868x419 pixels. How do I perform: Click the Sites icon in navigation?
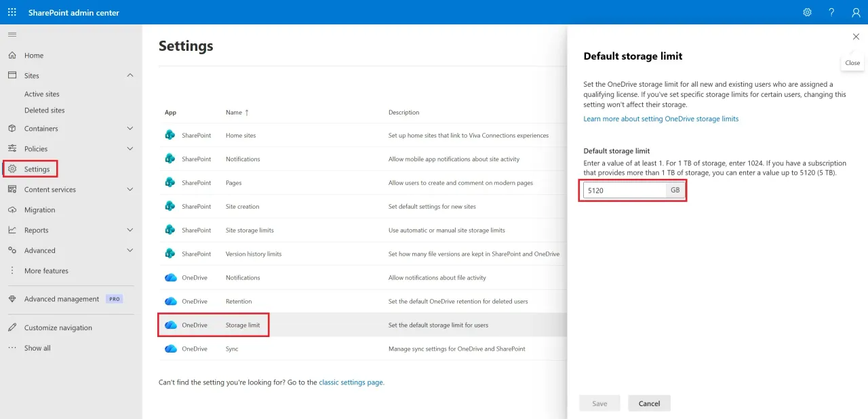point(12,76)
